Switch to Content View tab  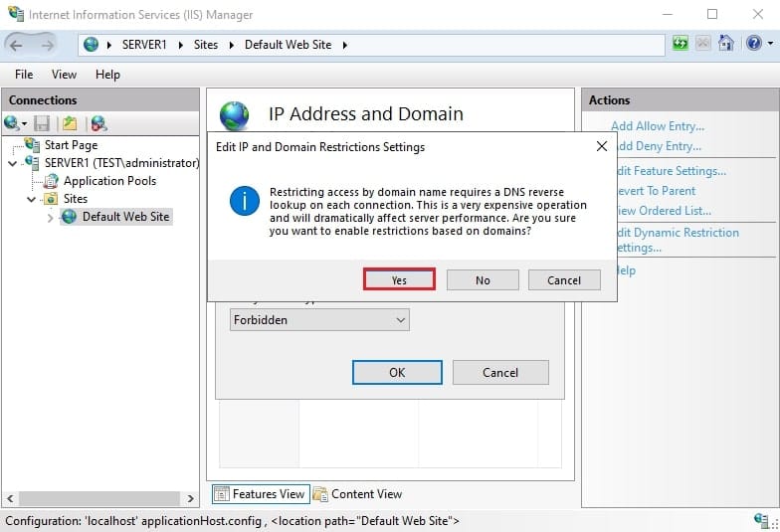tap(358, 494)
